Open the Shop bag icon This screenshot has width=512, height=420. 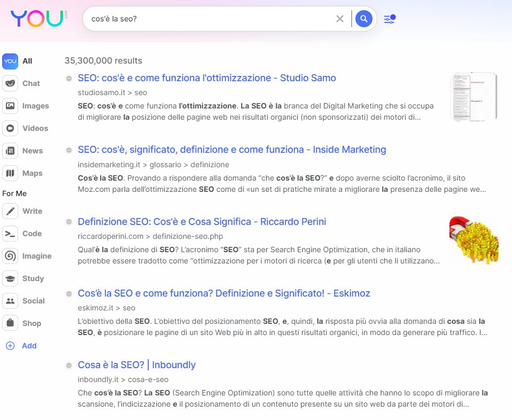coord(10,323)
